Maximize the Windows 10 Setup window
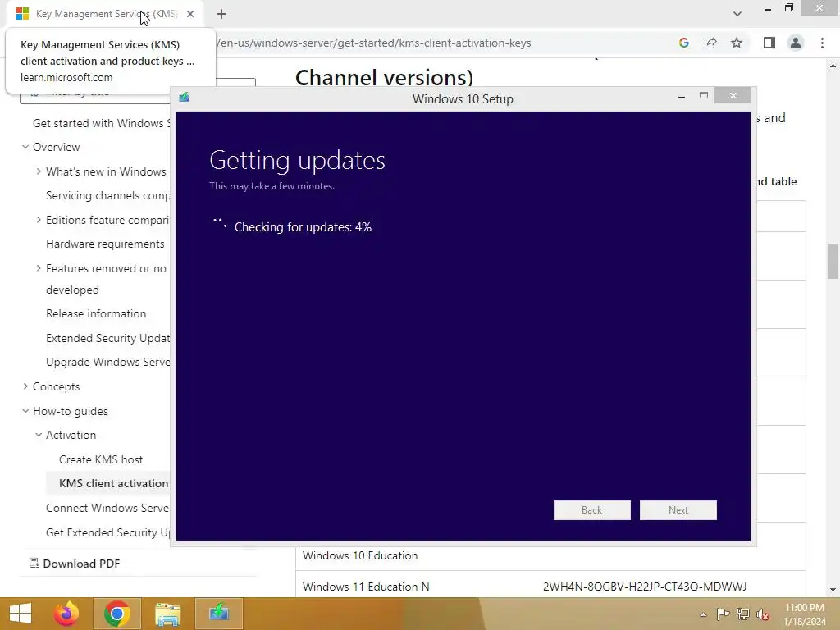The height and width of the screenshot is (630, 840). [x=704, y=96]
